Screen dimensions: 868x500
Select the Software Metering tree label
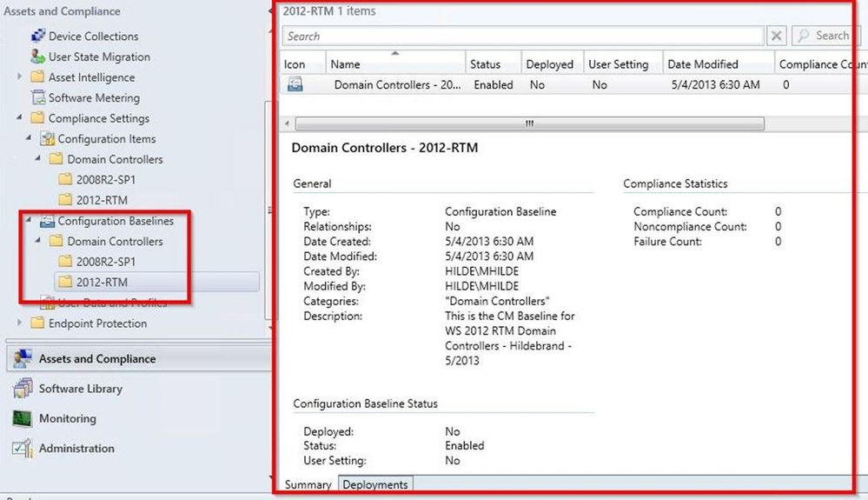[94, 97]
